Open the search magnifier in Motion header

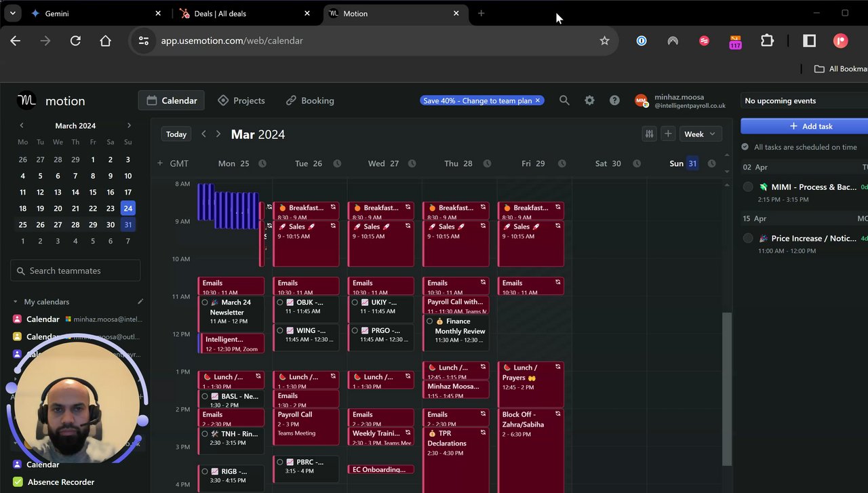[x=564, y=100]
